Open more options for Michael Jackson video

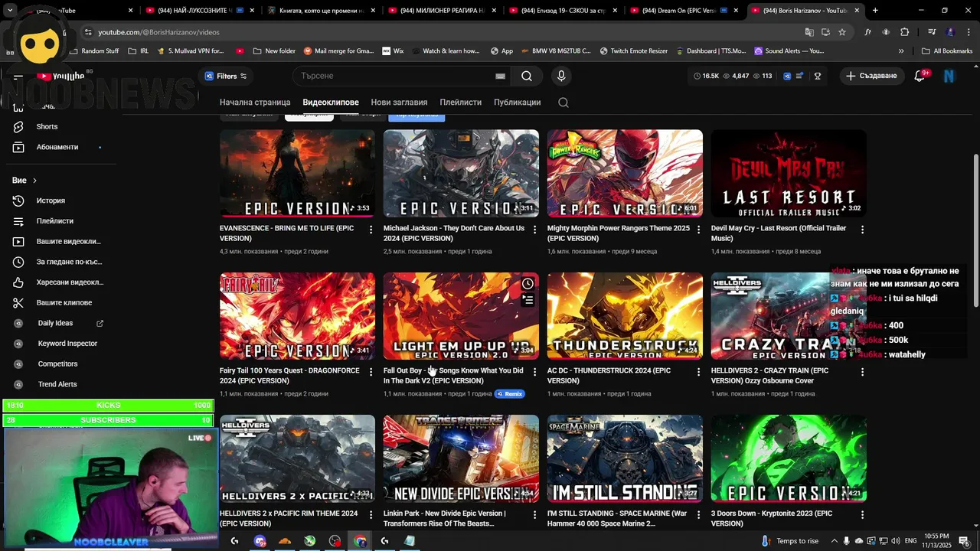click(x=535, y=230)
